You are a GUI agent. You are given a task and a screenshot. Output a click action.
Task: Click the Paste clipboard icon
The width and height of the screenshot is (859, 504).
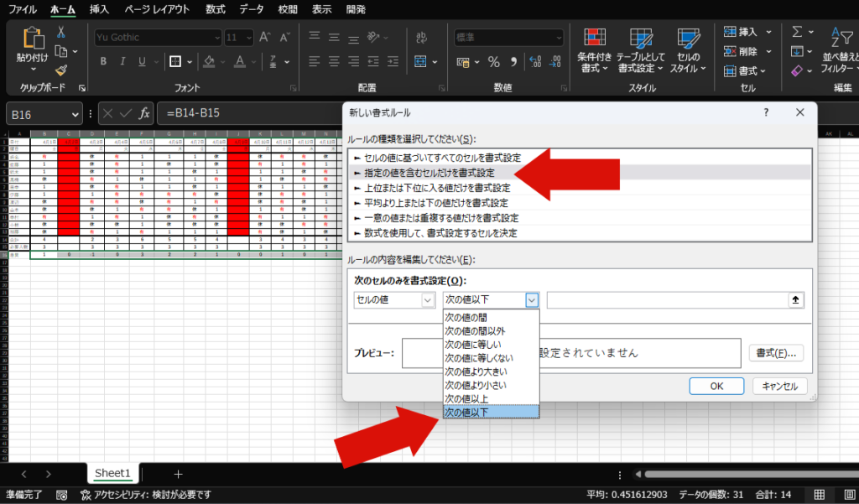pyautogui.click(x=33, y=39)
